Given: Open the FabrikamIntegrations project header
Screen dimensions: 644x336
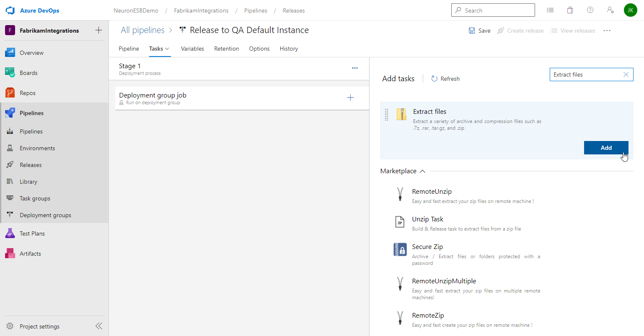Looking at the screenshot, I should coord(49,31).
